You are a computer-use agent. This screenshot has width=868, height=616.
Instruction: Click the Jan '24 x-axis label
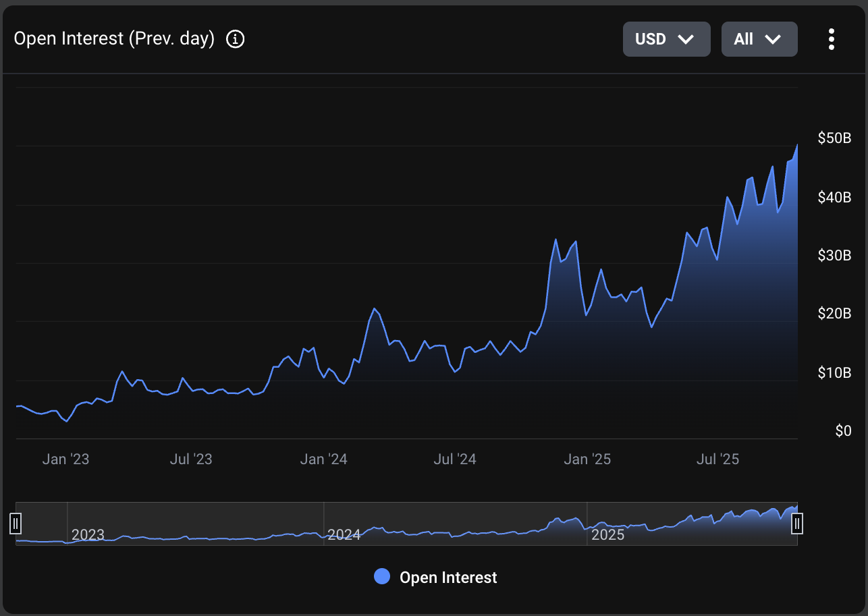tap(324, 459)
